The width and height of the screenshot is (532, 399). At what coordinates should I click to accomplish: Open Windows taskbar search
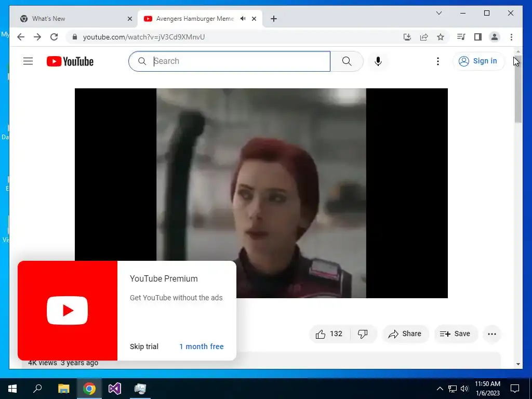[x=37, y=389]
